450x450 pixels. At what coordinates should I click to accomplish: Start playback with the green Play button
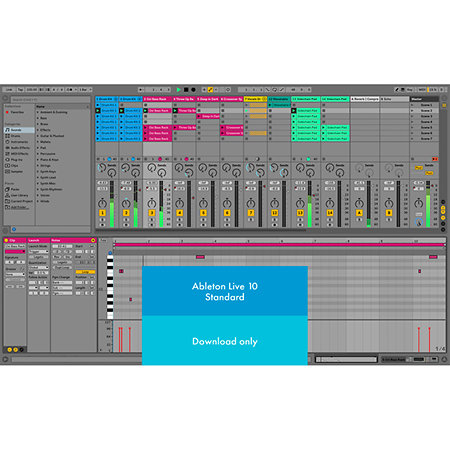[x=179, y=90]
